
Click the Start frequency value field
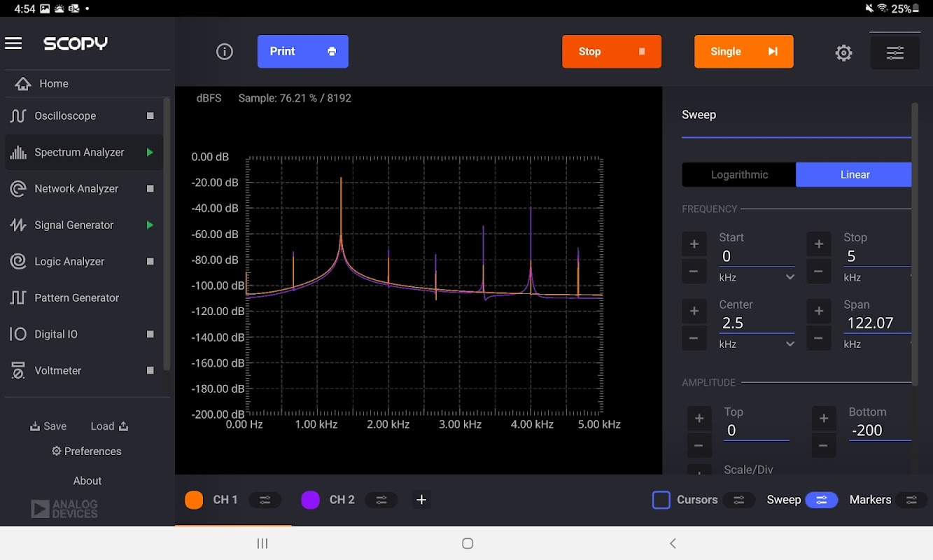757,256
